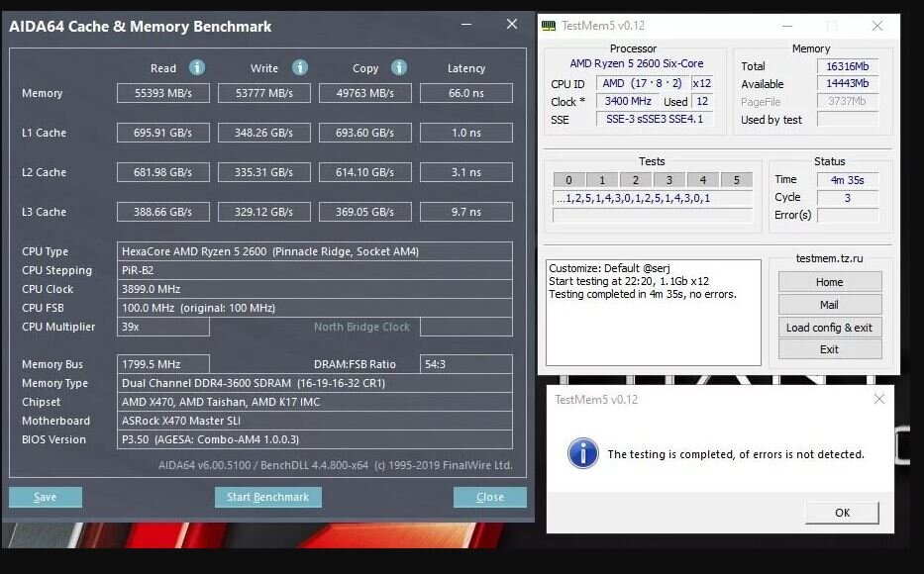Click the Exit button in TestMem5

click(x=830, y=349)
